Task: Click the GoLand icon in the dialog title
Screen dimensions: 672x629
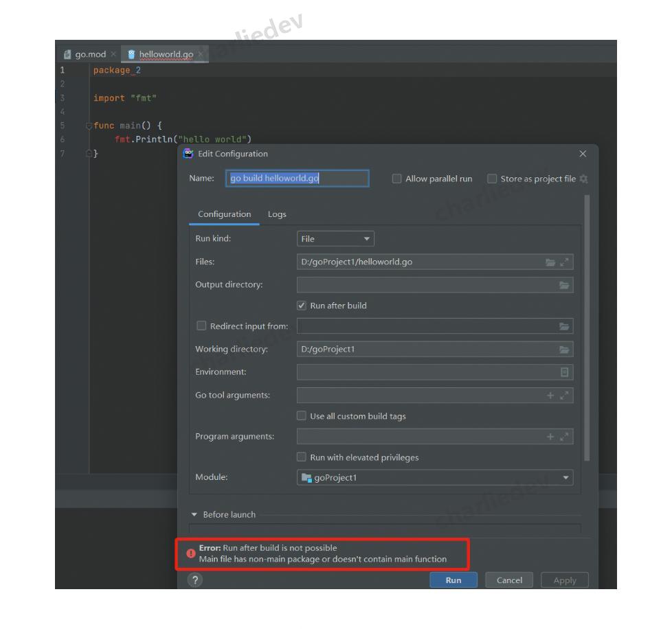Action: pos(188,153)
